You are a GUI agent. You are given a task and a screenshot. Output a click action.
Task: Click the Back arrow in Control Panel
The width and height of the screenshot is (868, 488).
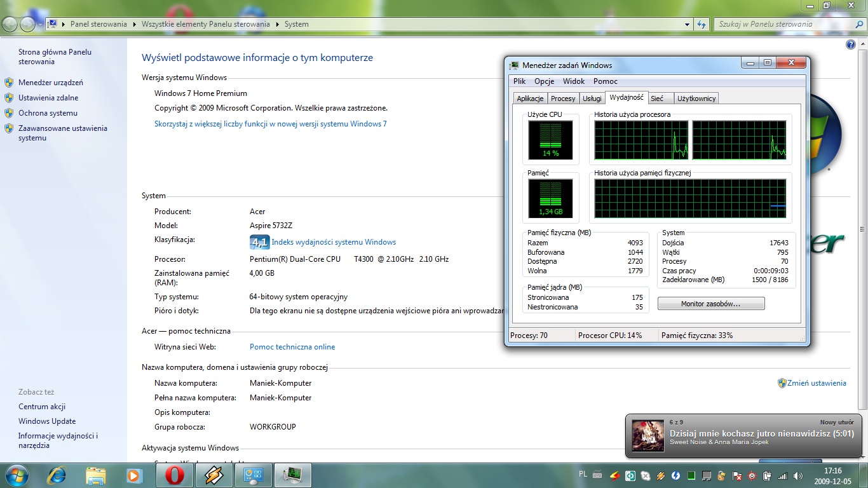coord(10,24)
